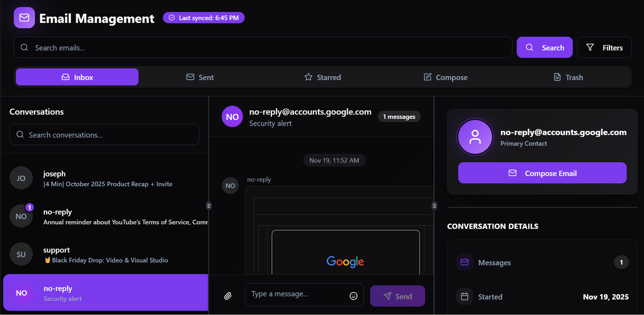Open the Filters options
The width and height of the screenshot is (644, 315).
[604, 48]
